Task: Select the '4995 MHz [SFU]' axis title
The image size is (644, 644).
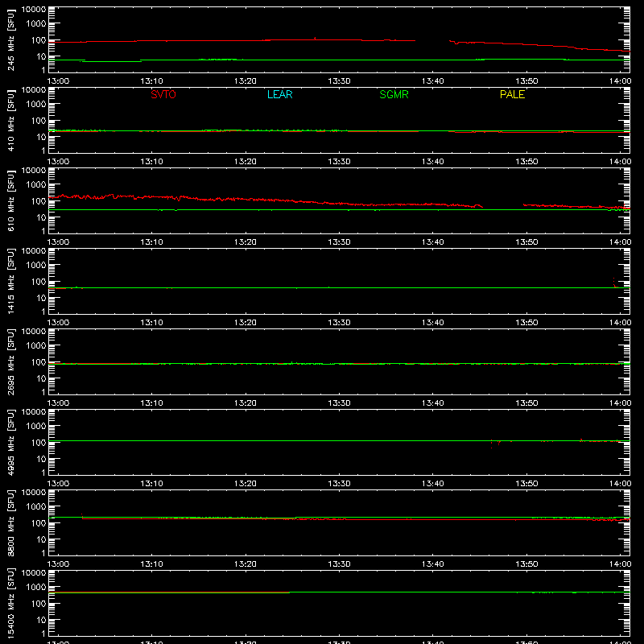Action: pos(11,442)
